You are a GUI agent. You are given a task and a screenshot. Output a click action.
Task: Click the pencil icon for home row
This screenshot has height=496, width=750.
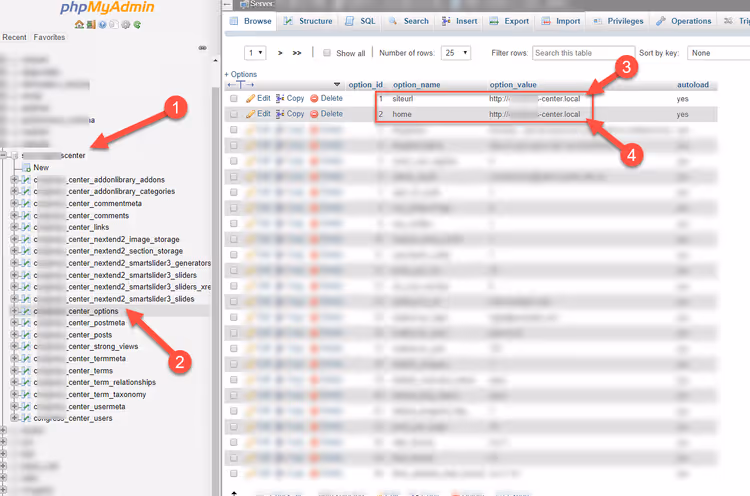point(250,114)
